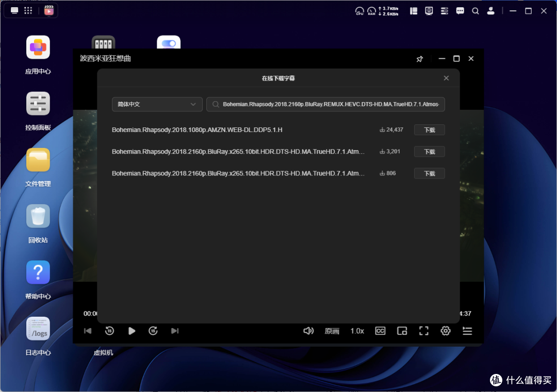This screenshot has width=557, height=392.
Task: Play the video
Action: 132,331
